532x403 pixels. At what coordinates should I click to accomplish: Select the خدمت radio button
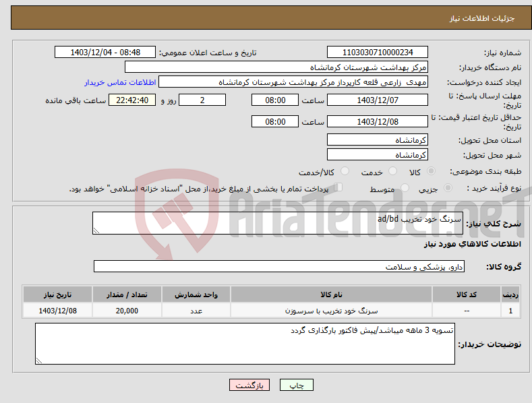[x=392, y=171]
